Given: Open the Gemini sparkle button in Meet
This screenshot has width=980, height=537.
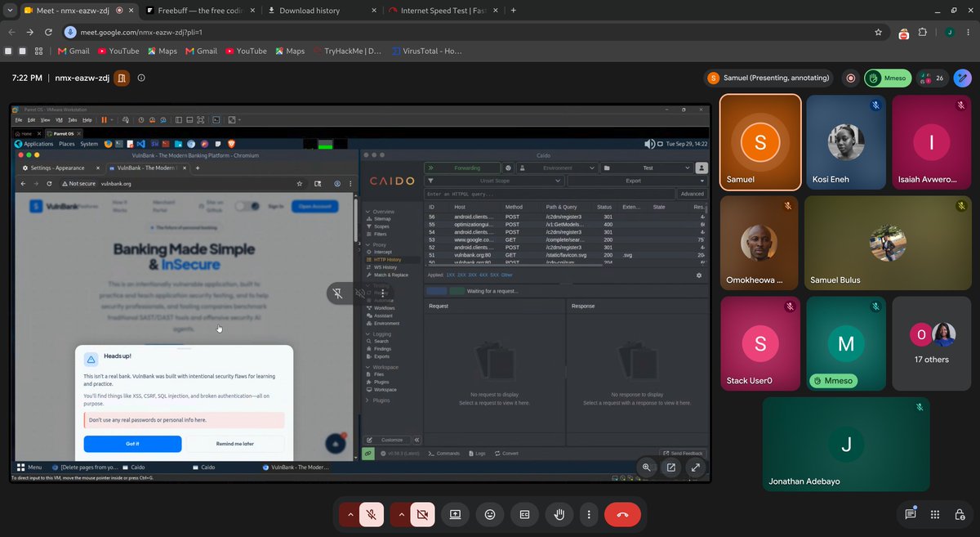Looking at the screenshot, I should [x=964, y=78].
